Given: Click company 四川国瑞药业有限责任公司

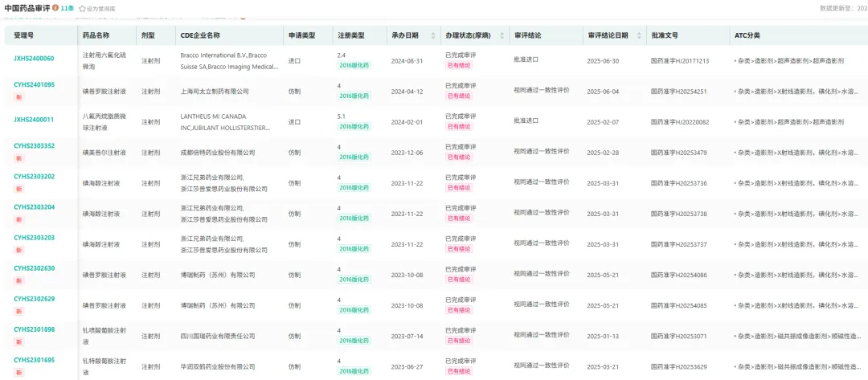Looking at the screenshot, I should [x=218, y=336].
